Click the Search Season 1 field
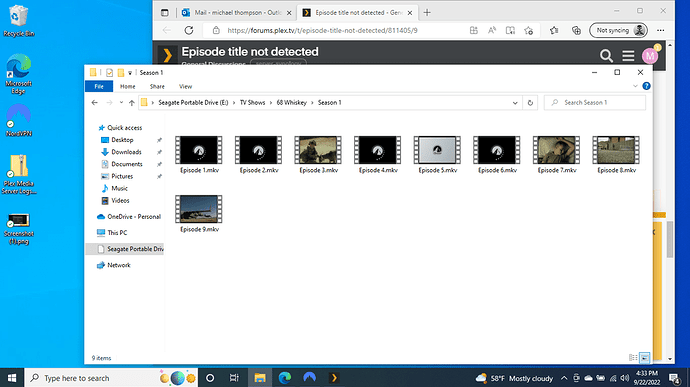The image size is (690, 387). pyautogui.click(x=595, y=103)
